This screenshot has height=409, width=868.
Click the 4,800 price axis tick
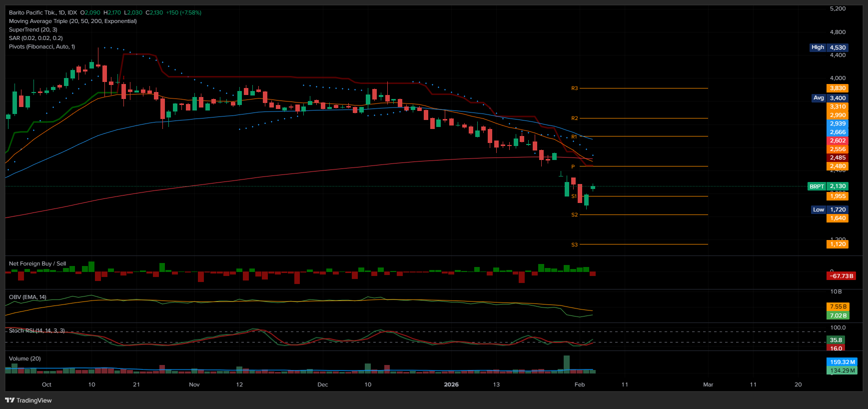[x=838, y=32]
